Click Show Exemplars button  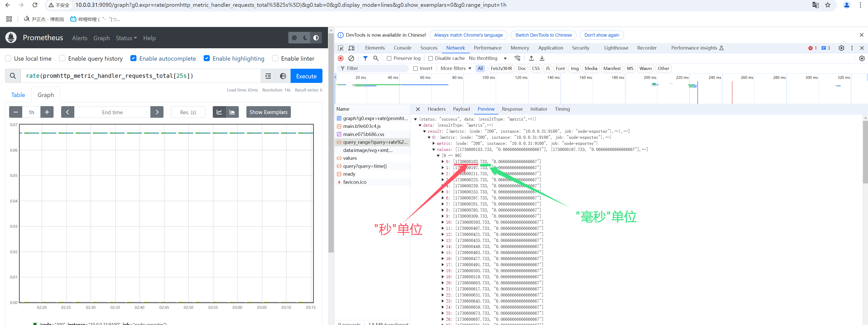[268, 112]
